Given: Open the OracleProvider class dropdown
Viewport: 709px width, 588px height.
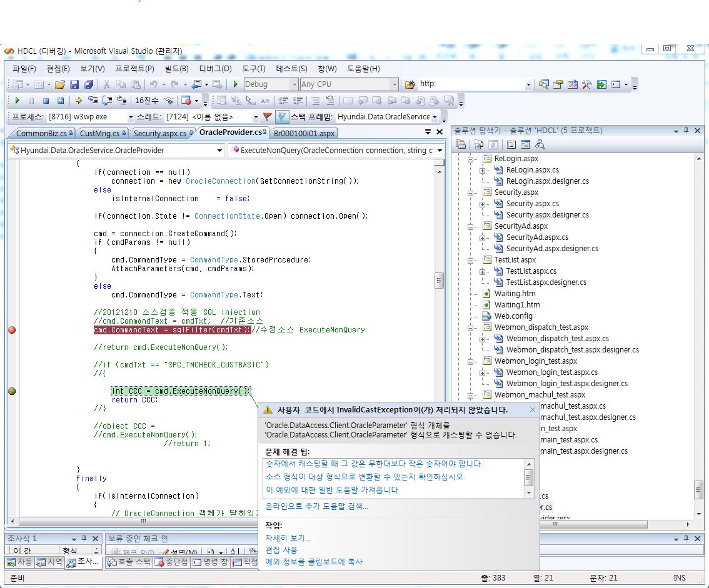Looking at the screenshot, I should point(219,151).
